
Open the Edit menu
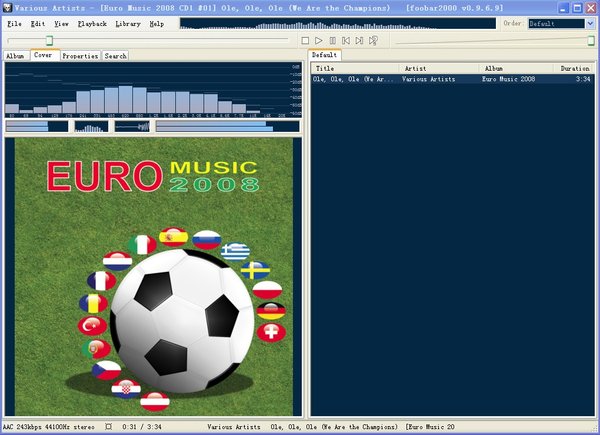tap(38, 24)
